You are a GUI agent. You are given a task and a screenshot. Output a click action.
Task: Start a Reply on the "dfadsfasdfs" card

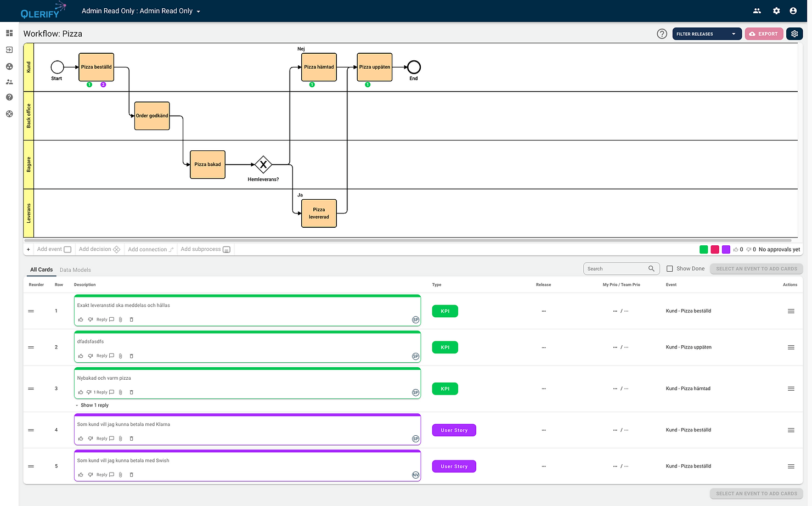[x=102, y=356]
